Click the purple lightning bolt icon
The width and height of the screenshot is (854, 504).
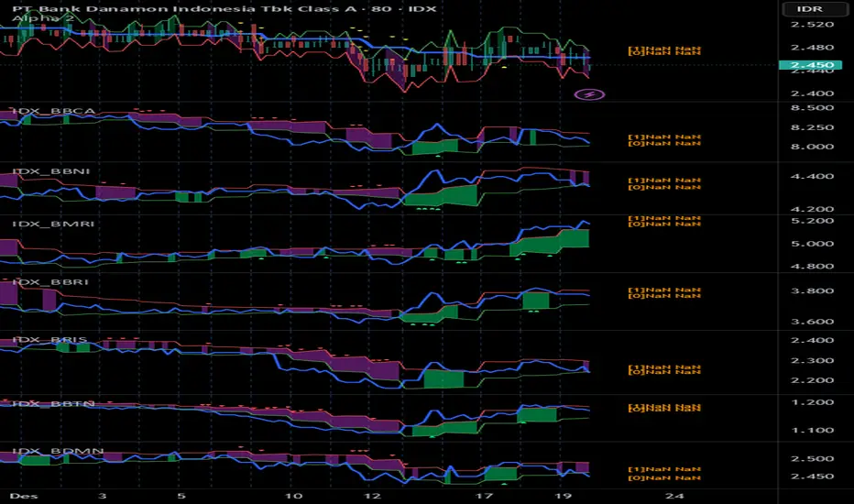[589, 94]
